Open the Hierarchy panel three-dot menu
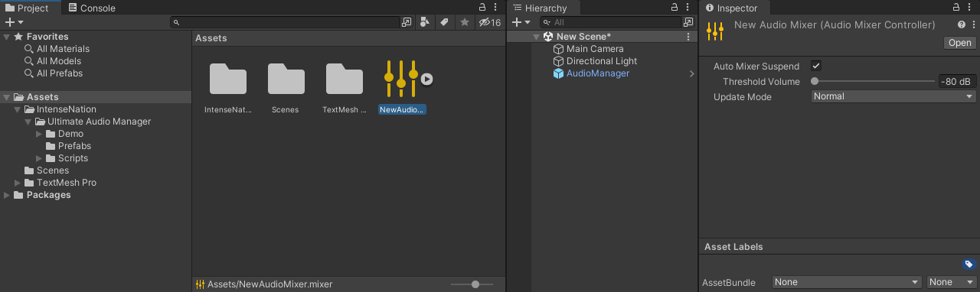 pyautogui.click(x=688, y=7)
